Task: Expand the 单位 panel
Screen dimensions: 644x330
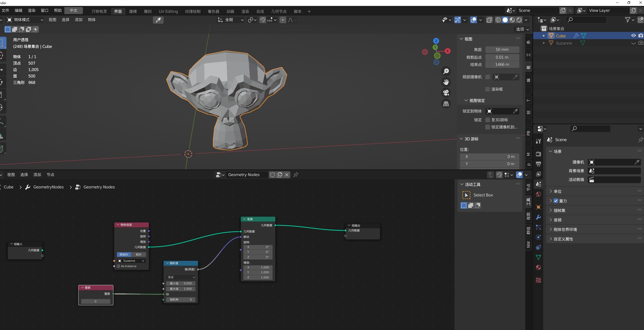Action: (558, 191)
